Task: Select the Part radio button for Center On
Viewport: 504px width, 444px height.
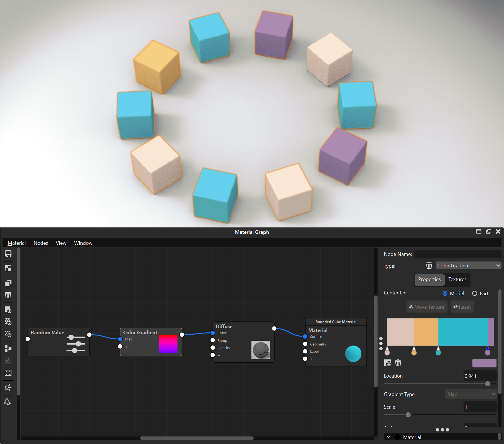Action: 474,293
